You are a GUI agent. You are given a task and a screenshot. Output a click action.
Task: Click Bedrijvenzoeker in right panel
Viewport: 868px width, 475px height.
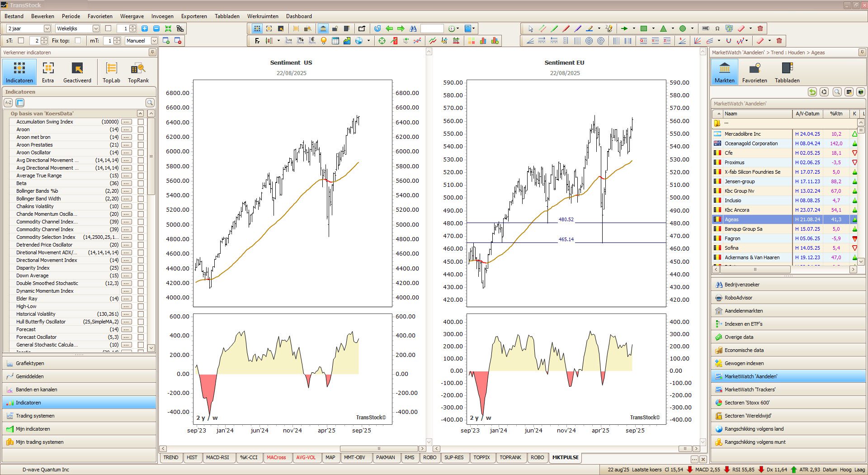click(742, 285)
